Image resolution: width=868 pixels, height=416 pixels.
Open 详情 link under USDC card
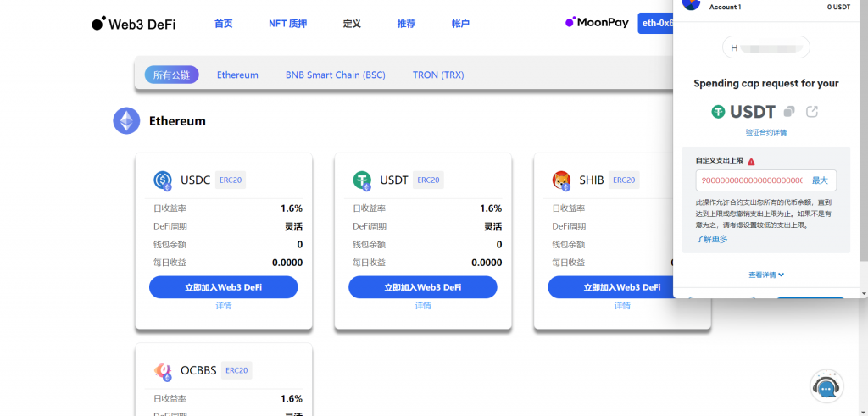(x=224, y=305)
